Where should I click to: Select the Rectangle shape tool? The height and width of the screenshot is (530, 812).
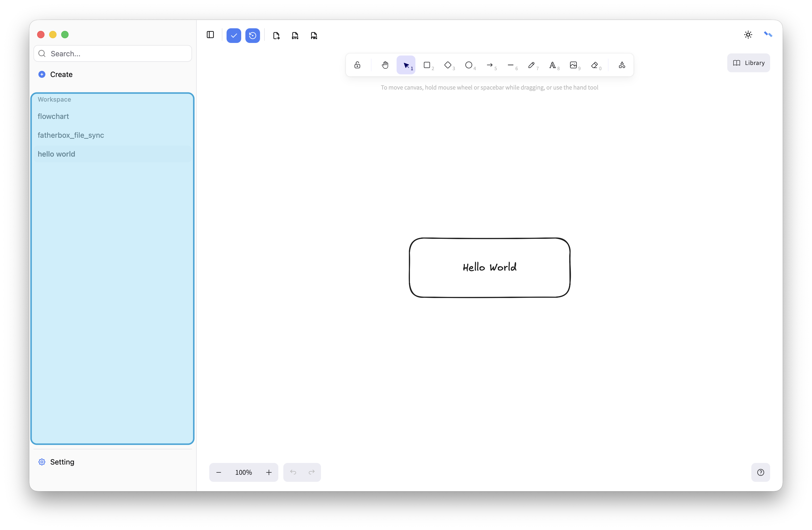(x=427, y=65)
